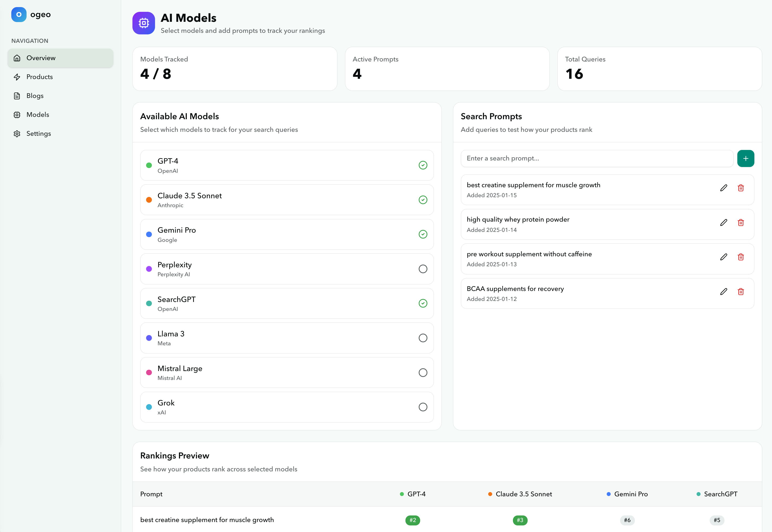Viewport: 772px width, 532px height.
Task: Remove the pre workout supplement prompt
Action: point(741,257)
